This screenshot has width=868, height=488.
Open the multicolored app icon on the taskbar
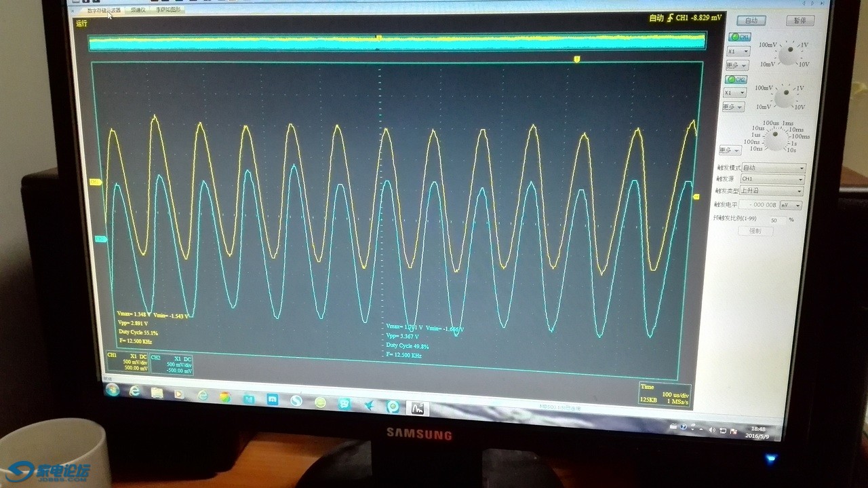click(x=225, y=397)
